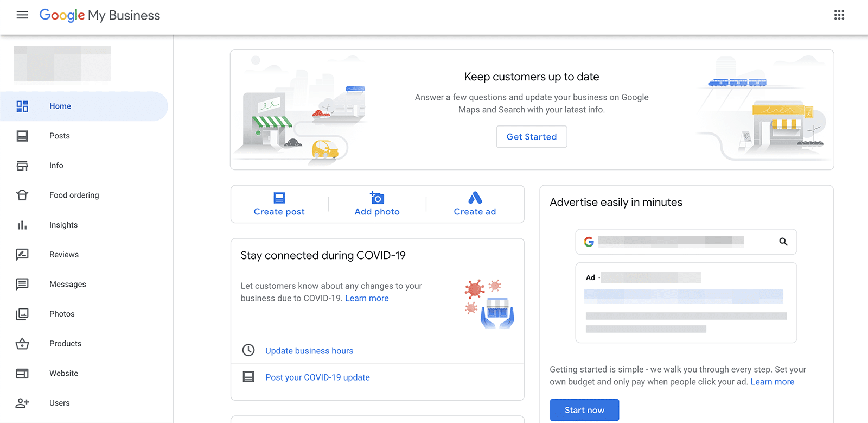Click the Food ordering icon
The image size is (868, 423).
(22, 195)
